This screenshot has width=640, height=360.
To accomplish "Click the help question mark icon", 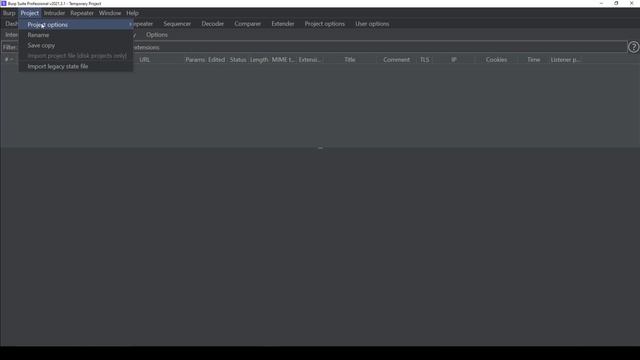I will [633, 47].
